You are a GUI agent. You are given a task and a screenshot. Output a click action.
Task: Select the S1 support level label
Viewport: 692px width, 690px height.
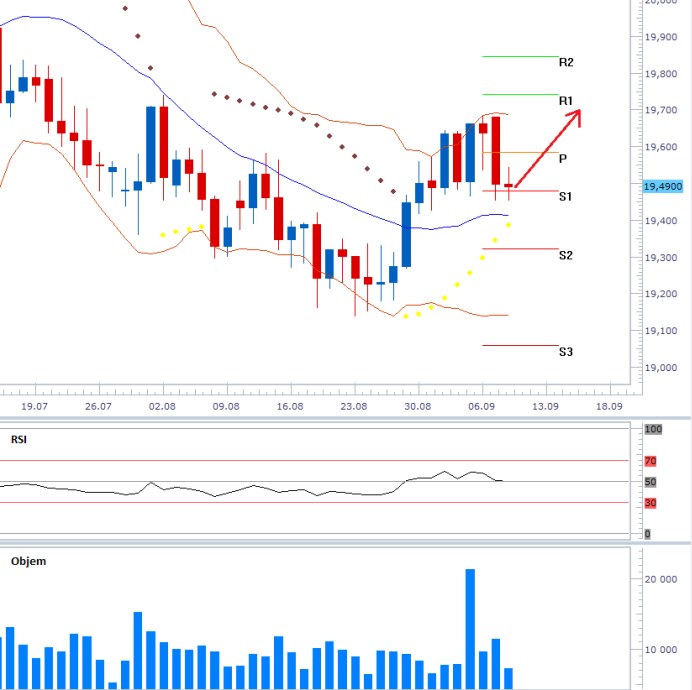[x=565, y=197]
